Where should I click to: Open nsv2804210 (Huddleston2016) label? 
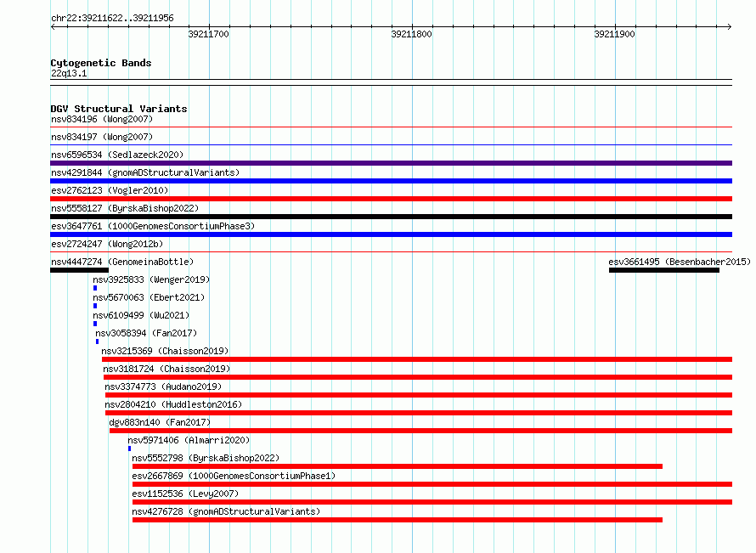173,404
